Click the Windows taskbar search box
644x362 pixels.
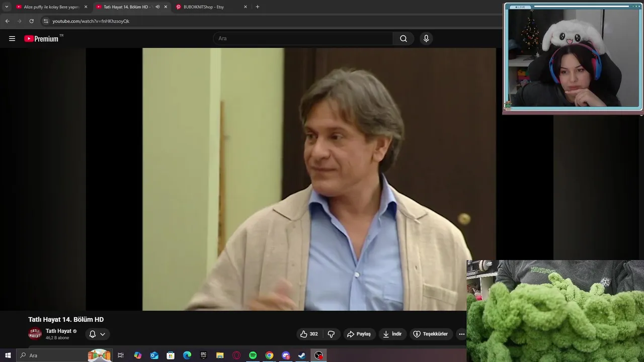coord(64,355)
